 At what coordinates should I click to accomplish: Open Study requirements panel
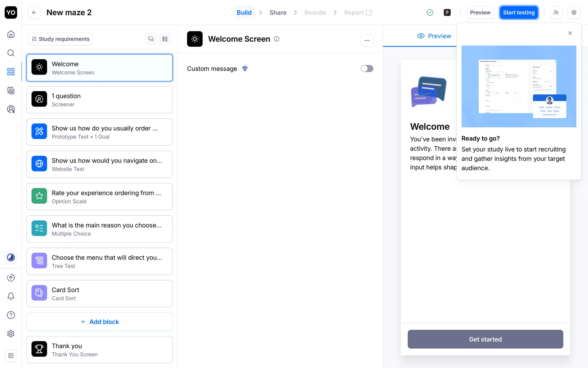61,39
